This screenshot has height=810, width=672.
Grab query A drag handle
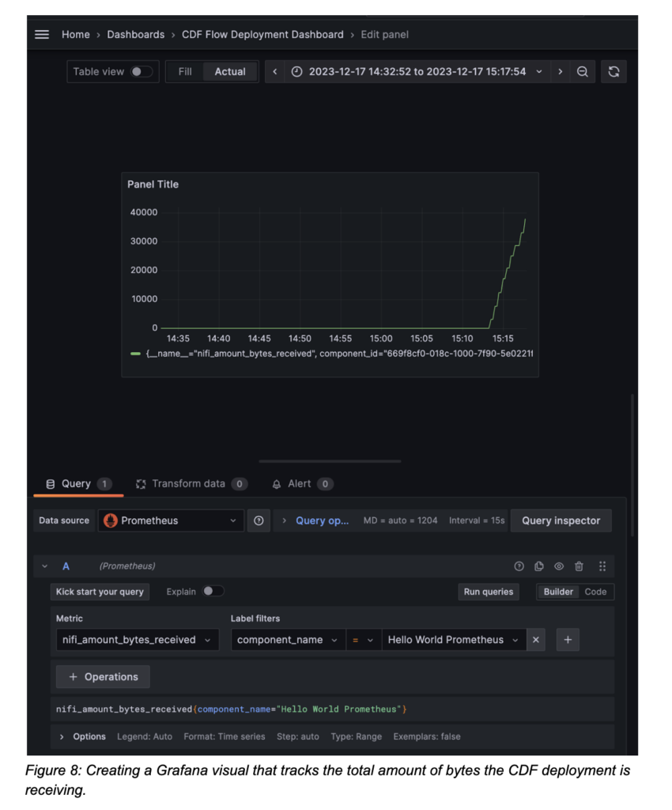(602, 566)
